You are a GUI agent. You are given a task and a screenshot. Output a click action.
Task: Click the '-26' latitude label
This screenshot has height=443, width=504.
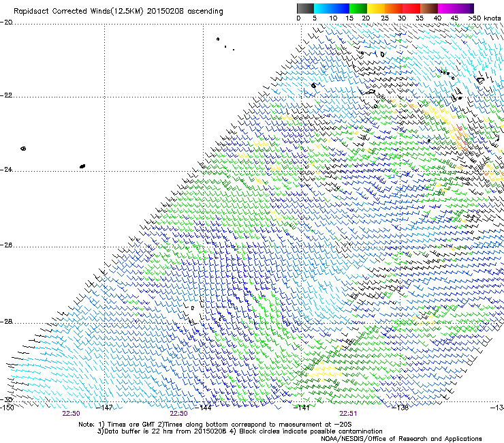(6, 245)
